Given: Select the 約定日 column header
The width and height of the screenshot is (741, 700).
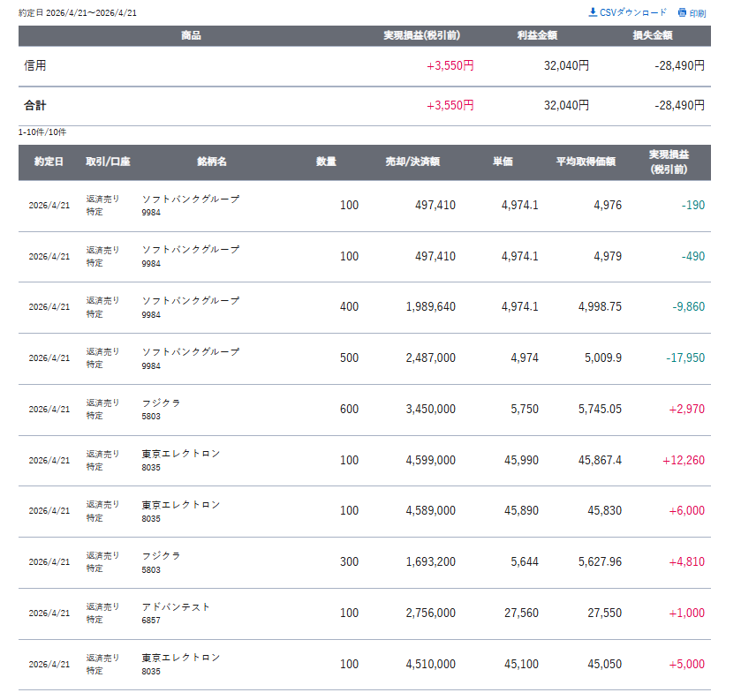Looking at the screenshot, I should (x=49, y=162).
